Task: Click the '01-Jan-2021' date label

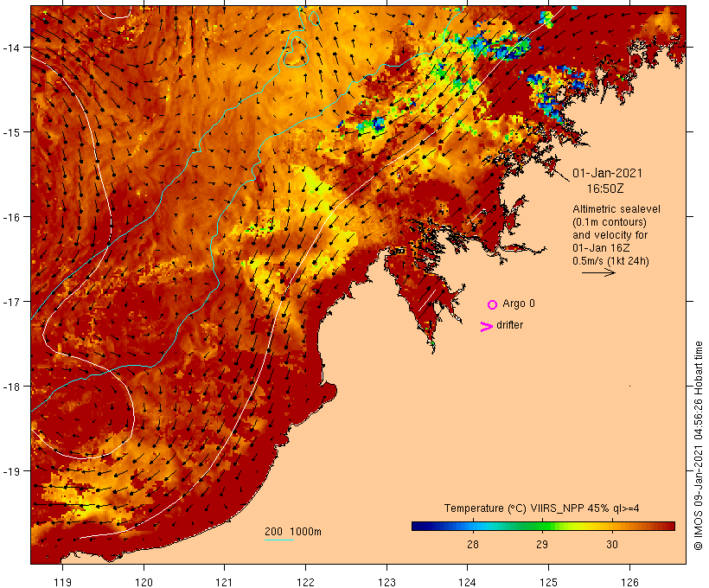Action: pyautogui.click(x=607, y=173)
